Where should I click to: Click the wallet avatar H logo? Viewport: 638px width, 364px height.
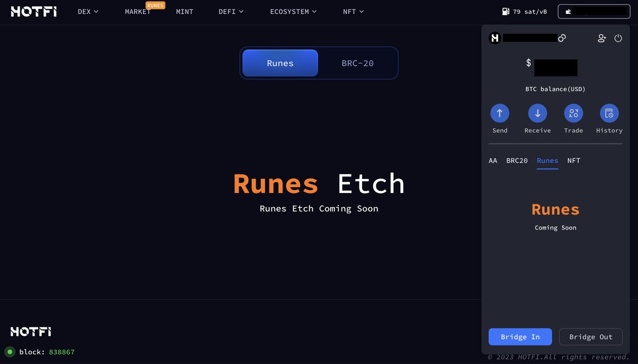494,38
